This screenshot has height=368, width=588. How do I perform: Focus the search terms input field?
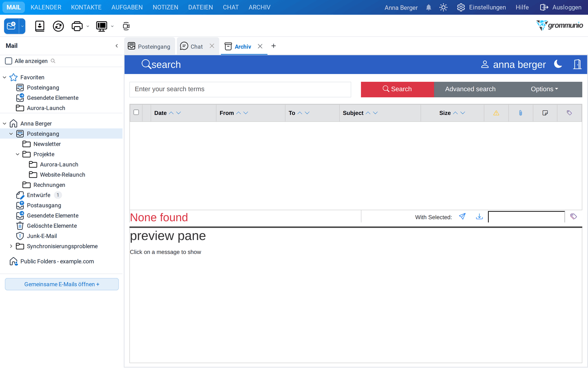240,89
